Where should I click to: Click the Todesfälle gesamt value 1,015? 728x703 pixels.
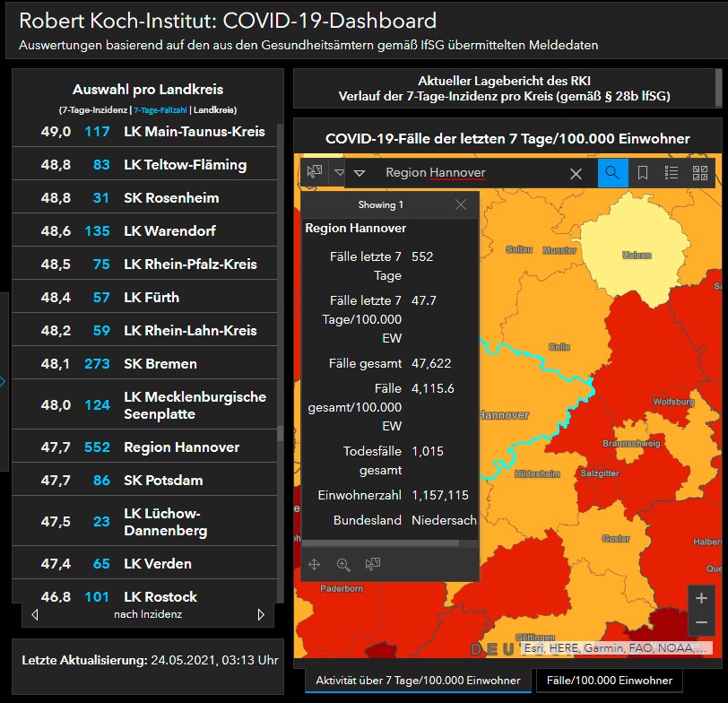(x=428, y=451)
